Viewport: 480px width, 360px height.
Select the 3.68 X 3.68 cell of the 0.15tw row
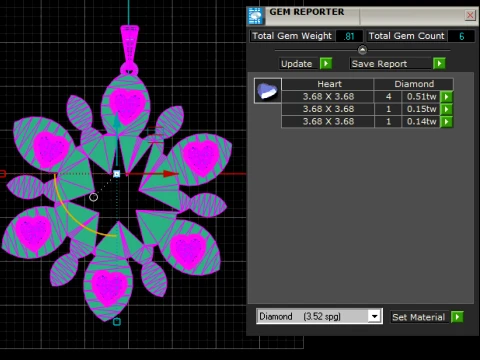328,109
